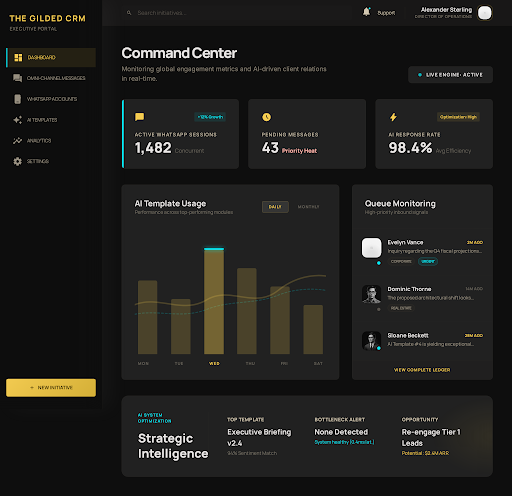
Task: Go to the Dashboard menu item
Action: [51, 58]
